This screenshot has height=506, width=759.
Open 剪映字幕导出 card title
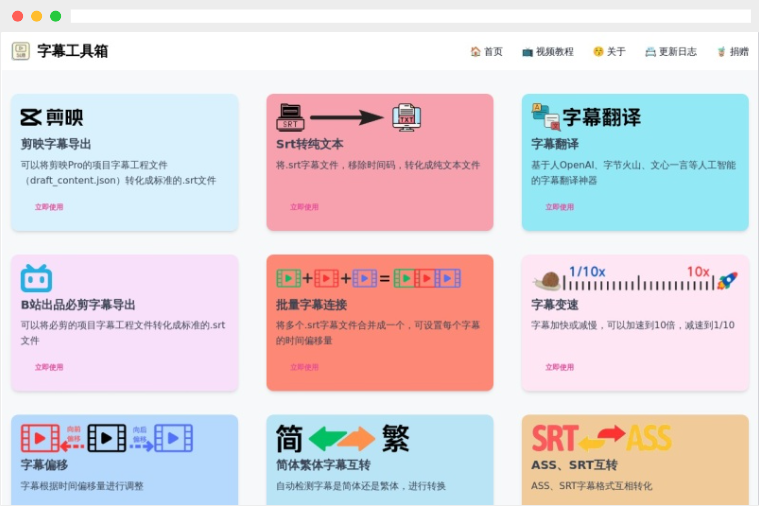point(56,144)
